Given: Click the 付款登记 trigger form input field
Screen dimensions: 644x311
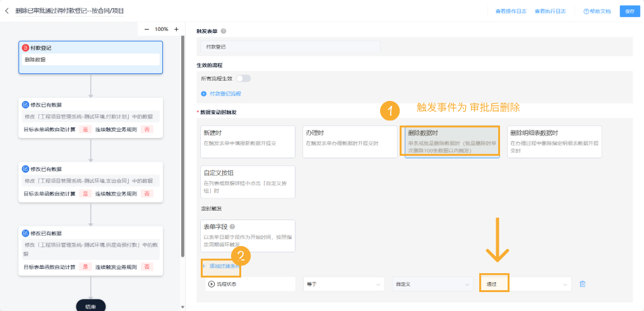Looking at the screenshot, I should click(x=290, y=47).
